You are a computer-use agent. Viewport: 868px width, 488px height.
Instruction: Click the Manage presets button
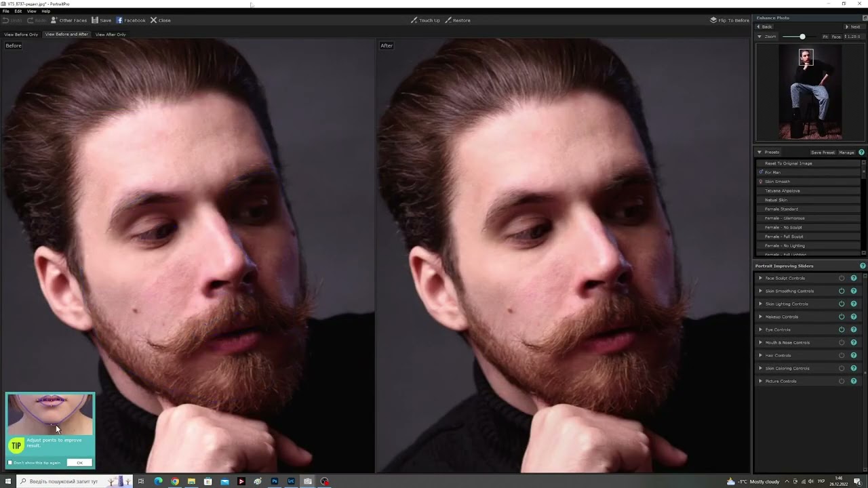[x=847, y=152]
